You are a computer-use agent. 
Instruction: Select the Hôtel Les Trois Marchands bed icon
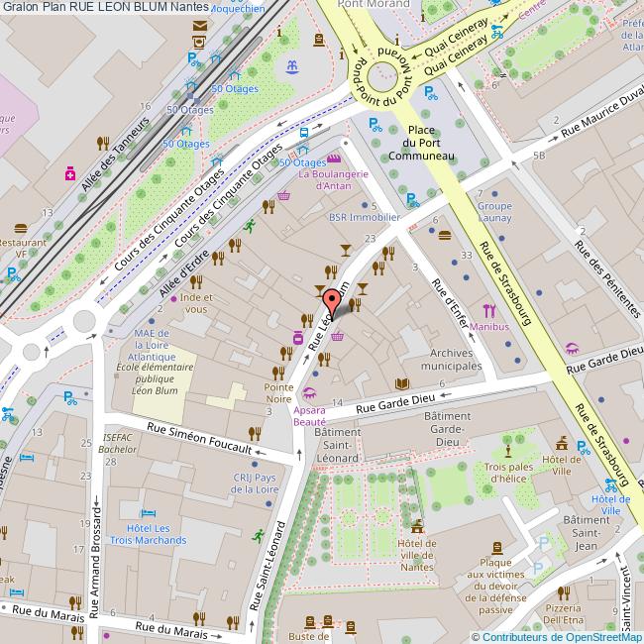[148, 514]
